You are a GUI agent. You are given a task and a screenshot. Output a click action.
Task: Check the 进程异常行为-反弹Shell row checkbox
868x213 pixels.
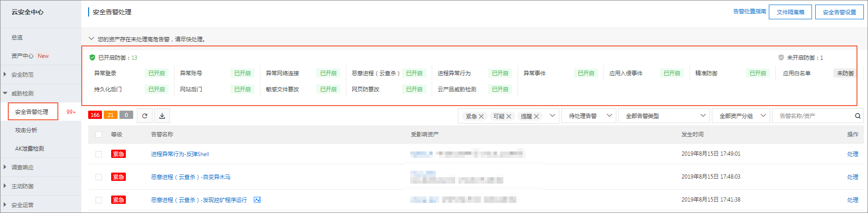[x=99, y=154]
